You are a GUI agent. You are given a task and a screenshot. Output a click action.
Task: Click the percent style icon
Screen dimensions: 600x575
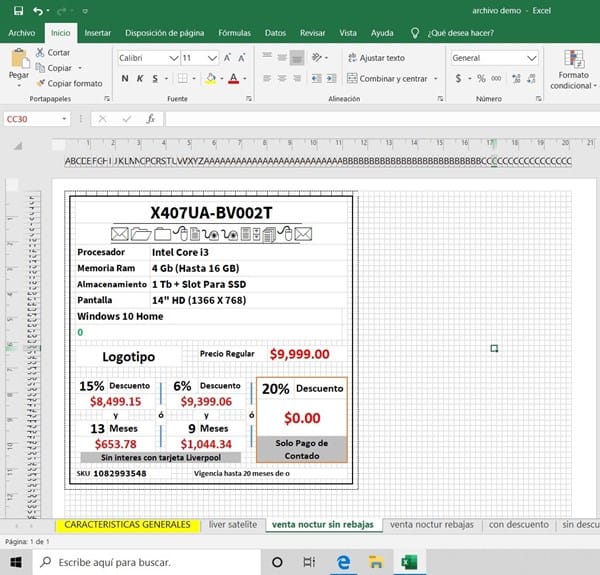481,78
